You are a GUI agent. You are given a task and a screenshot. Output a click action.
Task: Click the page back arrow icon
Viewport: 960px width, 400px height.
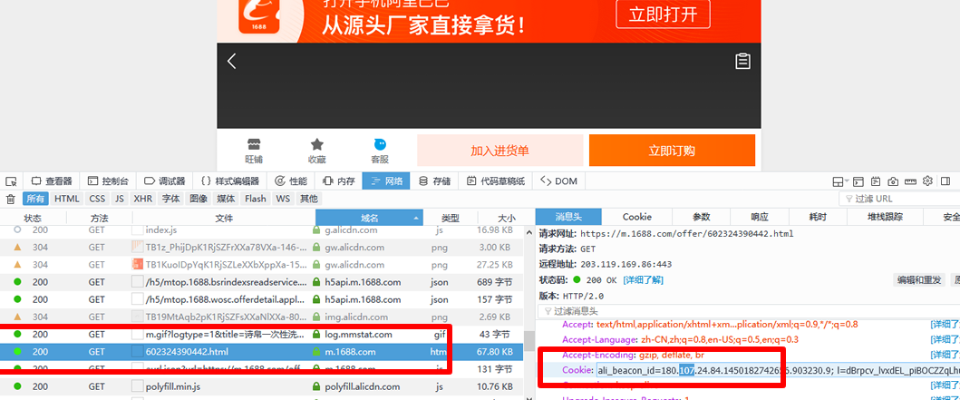[x=231, y=61]
